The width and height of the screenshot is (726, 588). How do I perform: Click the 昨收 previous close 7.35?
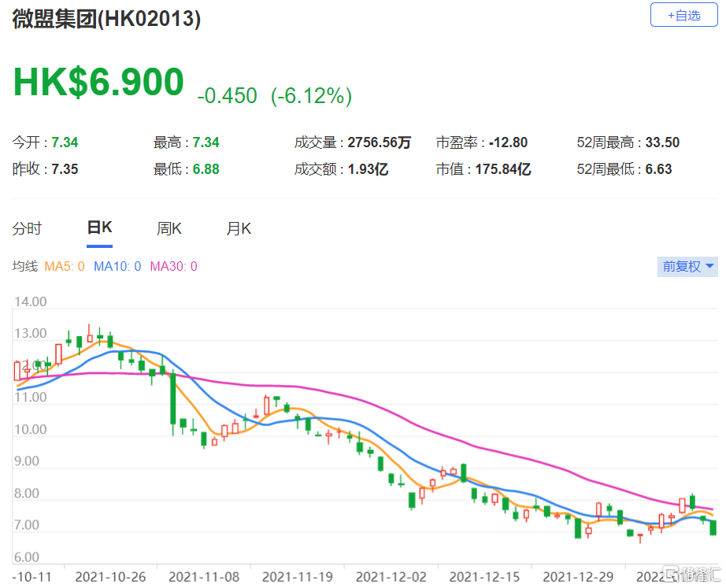coord(65,169)
